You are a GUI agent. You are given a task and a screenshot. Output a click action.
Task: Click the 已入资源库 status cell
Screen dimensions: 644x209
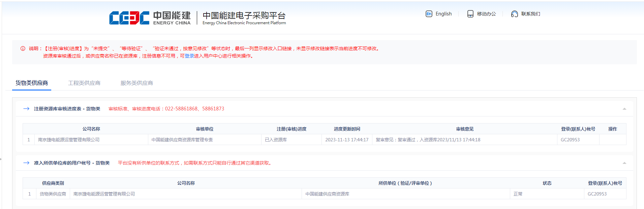click(x=276, y=140)
